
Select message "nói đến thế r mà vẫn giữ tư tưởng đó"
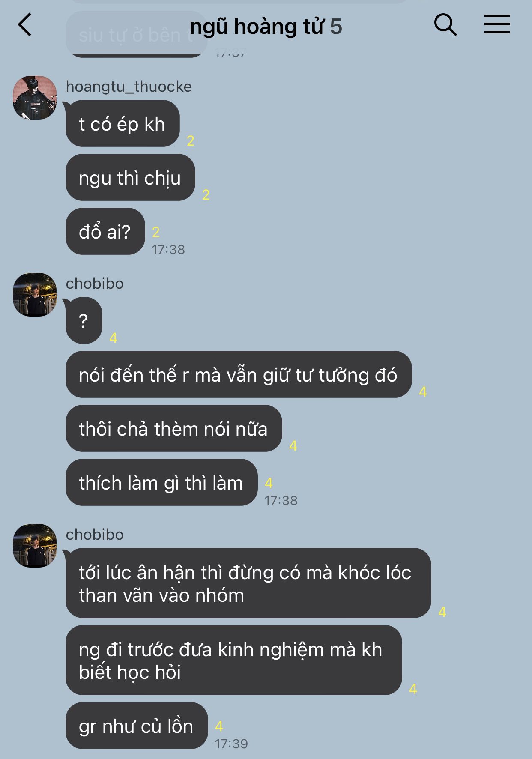coord(239,375)
